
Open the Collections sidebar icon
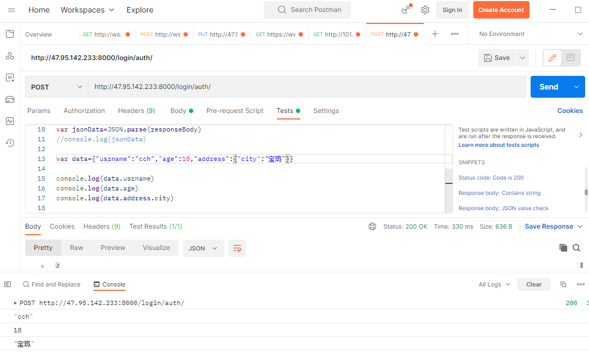pos(10,34)
